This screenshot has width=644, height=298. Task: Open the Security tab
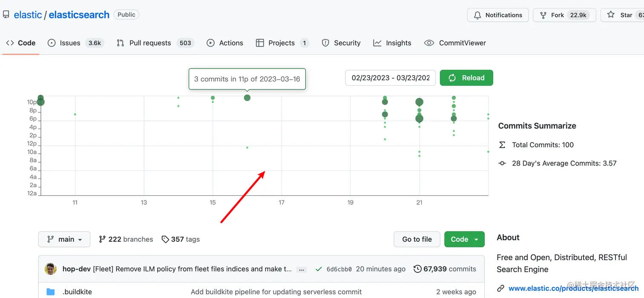point(341,43)
